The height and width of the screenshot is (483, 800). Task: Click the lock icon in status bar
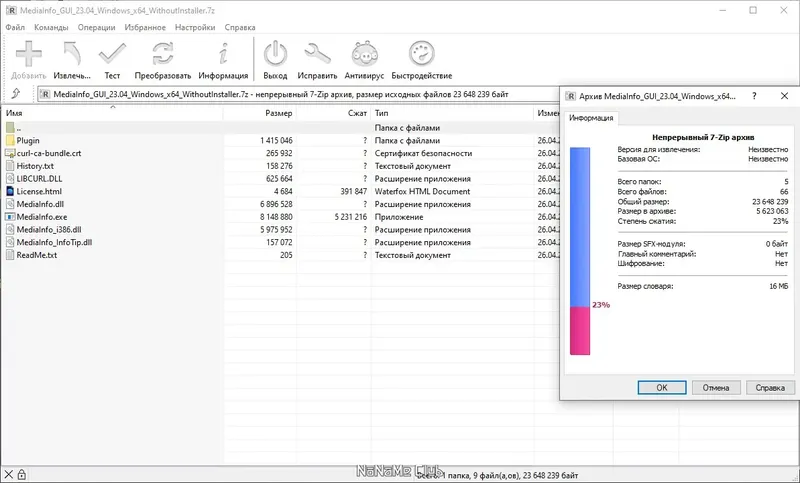click(x=22, y=475)
